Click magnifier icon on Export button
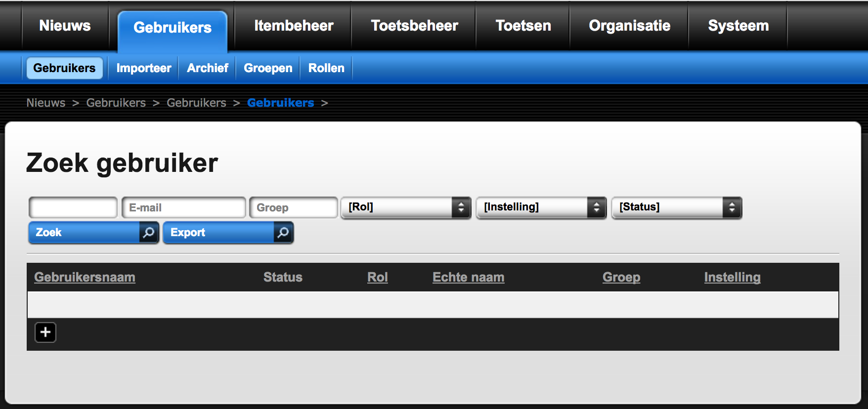Screen dimensions: 868x409 point(283,233)
